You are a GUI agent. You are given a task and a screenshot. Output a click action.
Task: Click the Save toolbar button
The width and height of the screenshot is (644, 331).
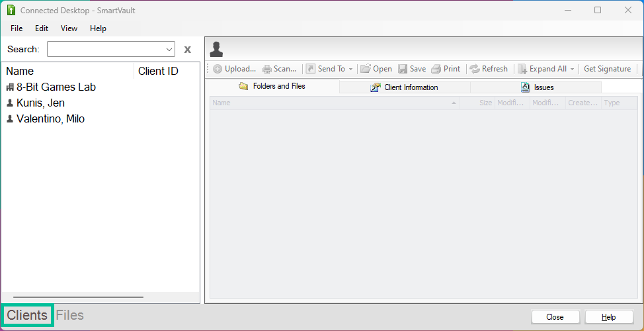(413, 69)
